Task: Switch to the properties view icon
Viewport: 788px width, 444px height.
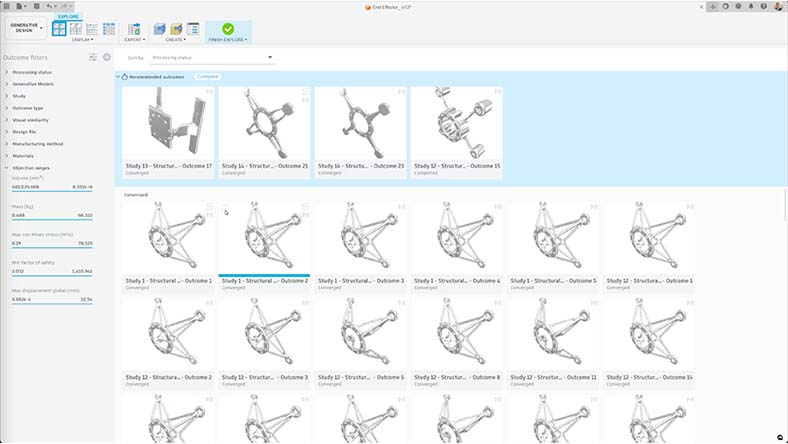Action: coord(76,28)
